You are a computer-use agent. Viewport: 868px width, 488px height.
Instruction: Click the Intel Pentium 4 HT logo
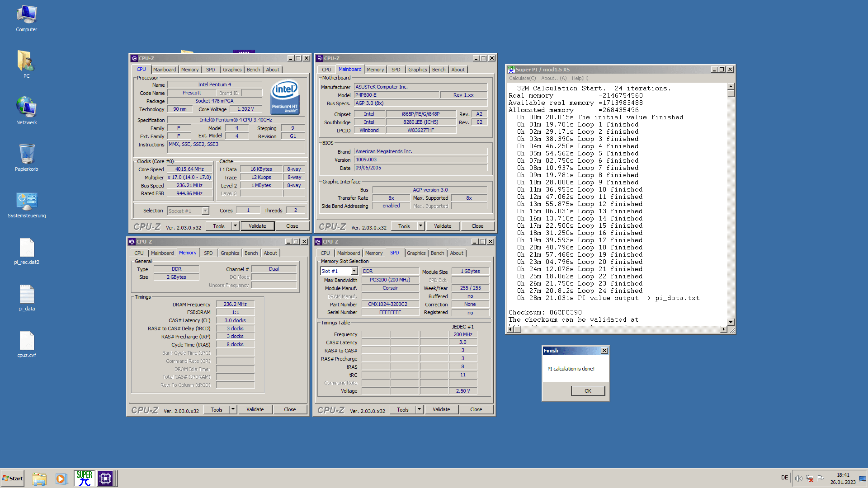point(285,97)
